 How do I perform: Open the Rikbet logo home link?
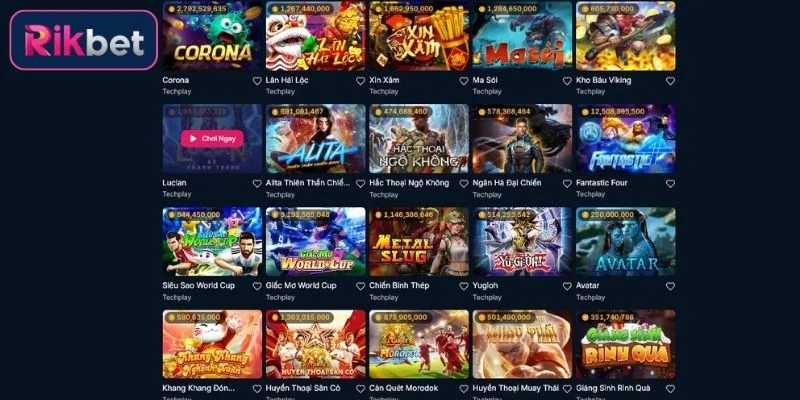(x=84, y=40)
